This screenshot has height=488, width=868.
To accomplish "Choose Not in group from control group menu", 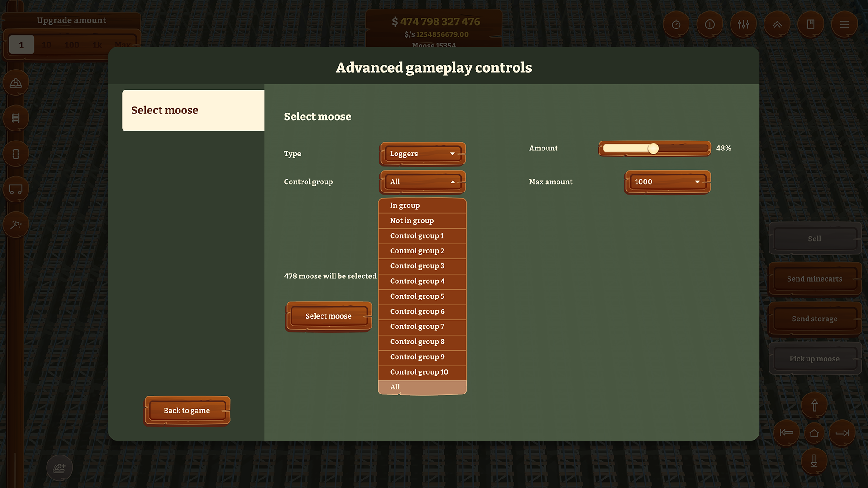I will point(411,221).
